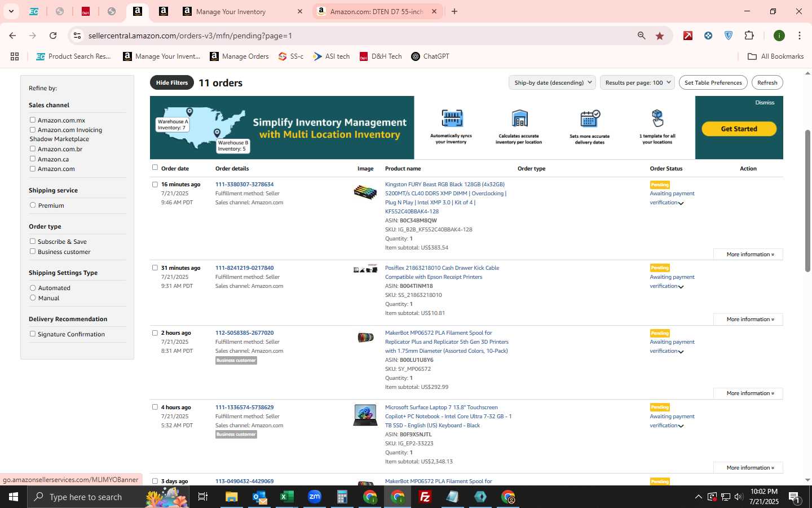The image size is (812, 508).
Task: Click the address bar URL
Action: pos(190,36)
